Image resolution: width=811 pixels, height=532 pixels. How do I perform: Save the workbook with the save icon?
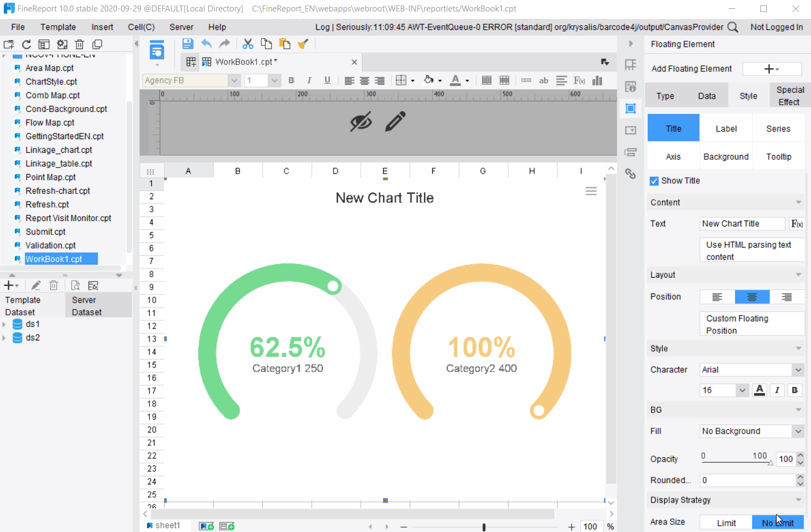tap(187, 44)
